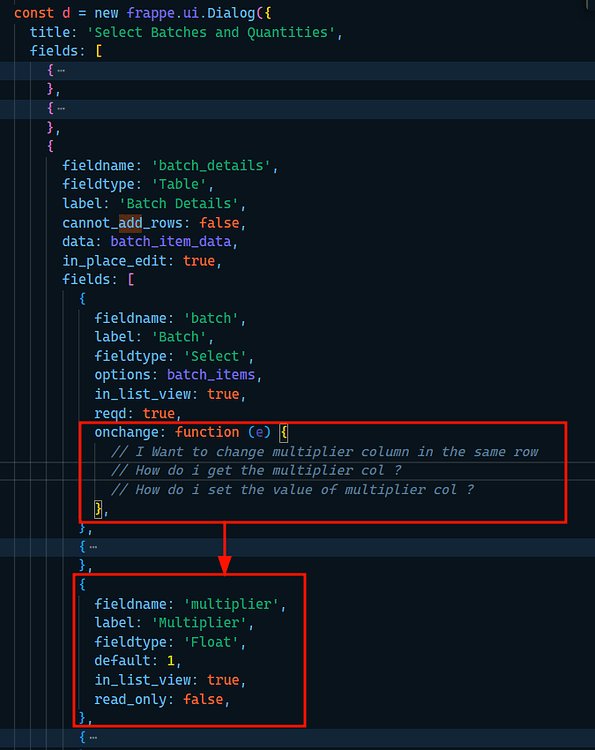The image size is (595, 750).
Task: Click the 'batch_items' options variable
Action: [211, 375]
